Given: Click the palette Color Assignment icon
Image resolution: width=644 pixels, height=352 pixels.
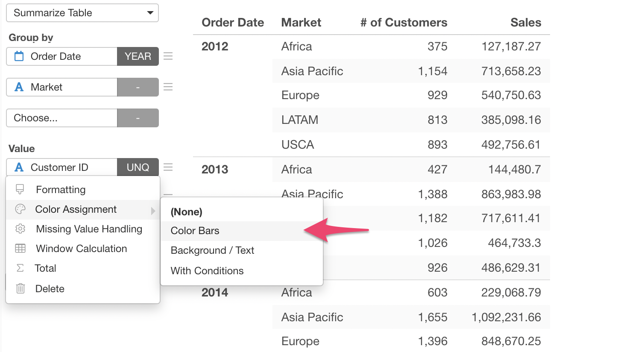Looking at the screenshot, I should (x=20, y=209).
